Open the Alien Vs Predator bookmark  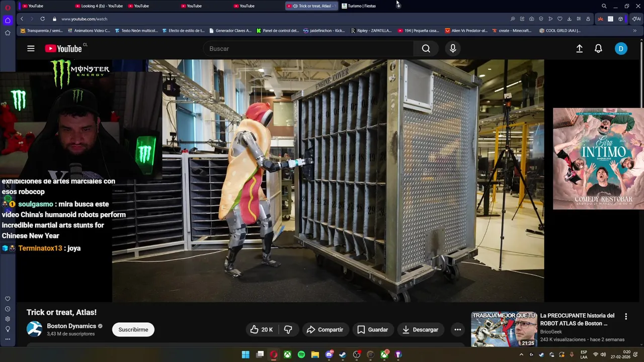466,31
